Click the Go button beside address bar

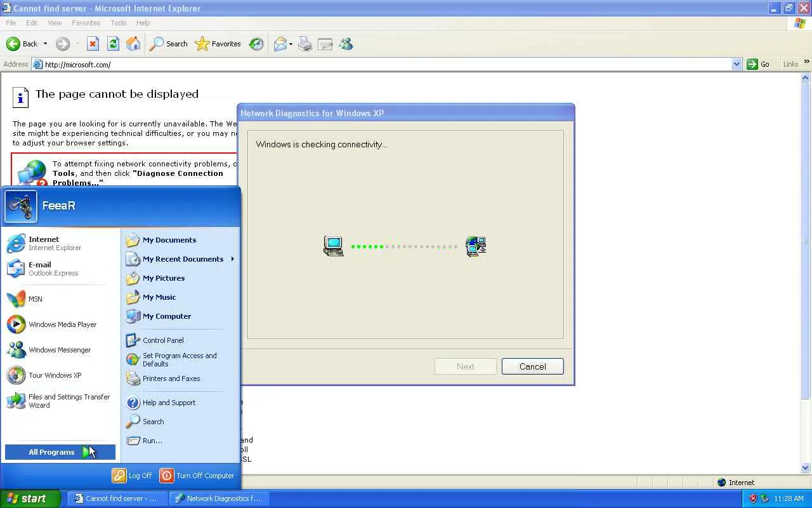tap(759, 64)
